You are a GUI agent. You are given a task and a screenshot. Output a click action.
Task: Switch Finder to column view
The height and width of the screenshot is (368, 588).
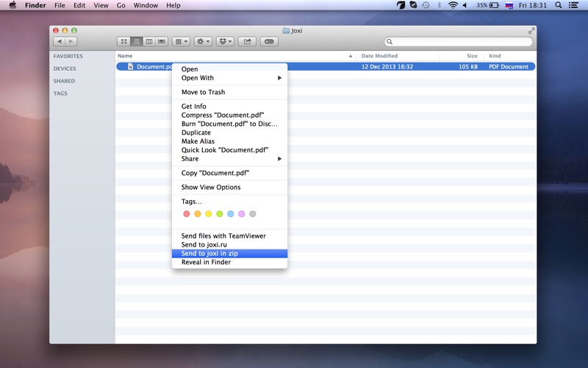tap(149, 41)
